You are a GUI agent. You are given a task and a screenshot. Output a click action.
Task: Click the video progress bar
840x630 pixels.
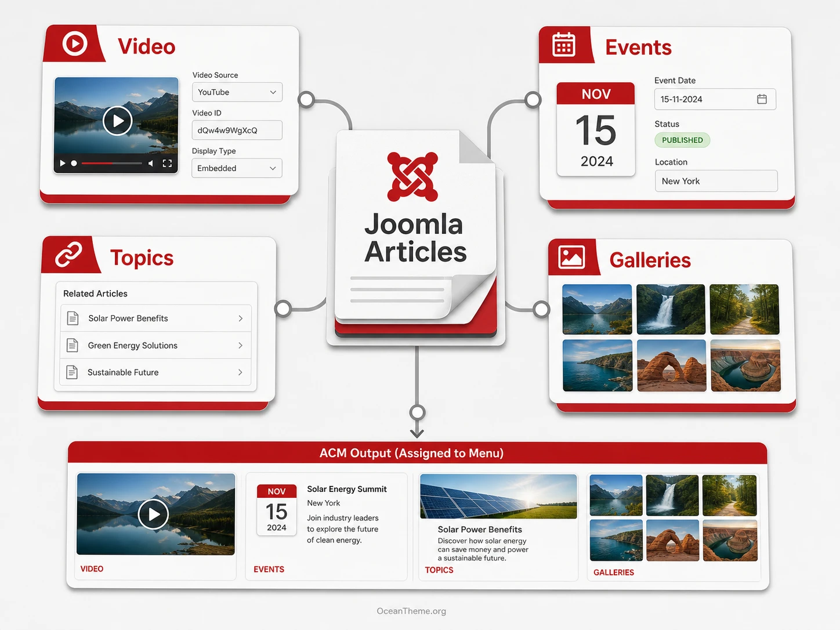pos(111,164)
